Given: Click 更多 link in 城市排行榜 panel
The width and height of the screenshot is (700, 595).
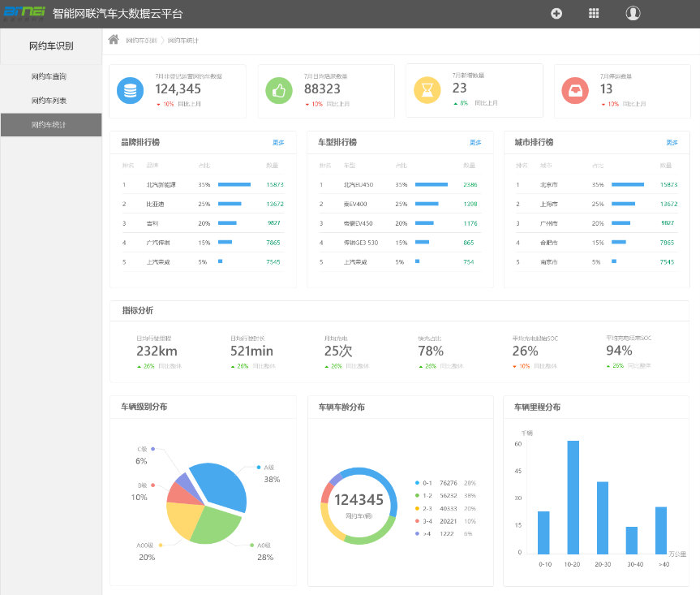Looking at the screenshot, I should [672, 143].
